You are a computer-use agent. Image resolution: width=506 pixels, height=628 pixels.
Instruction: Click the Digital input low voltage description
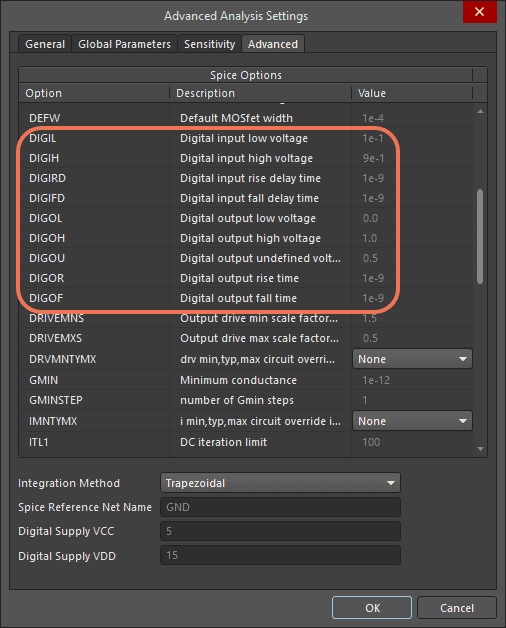(244, 139)
